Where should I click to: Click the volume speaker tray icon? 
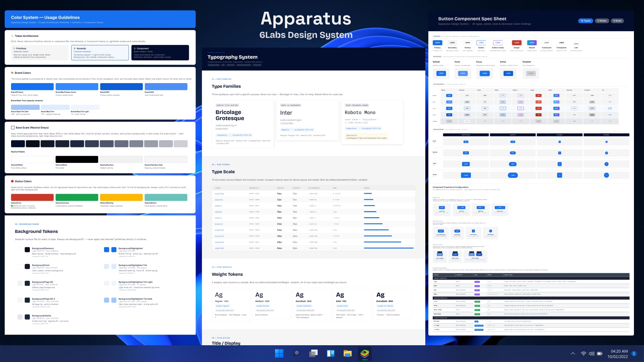click(591, 354)
